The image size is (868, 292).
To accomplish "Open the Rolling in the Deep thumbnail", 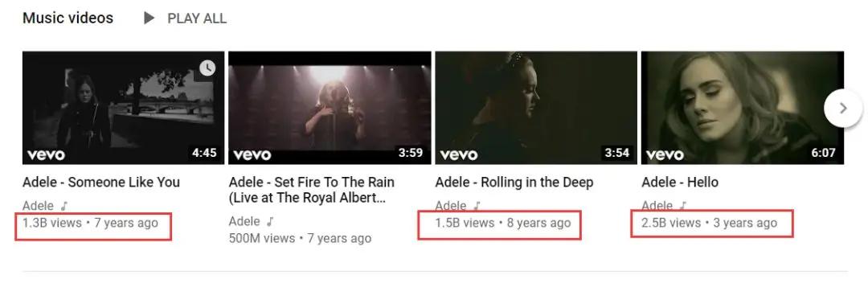I will tap(536, 108).
